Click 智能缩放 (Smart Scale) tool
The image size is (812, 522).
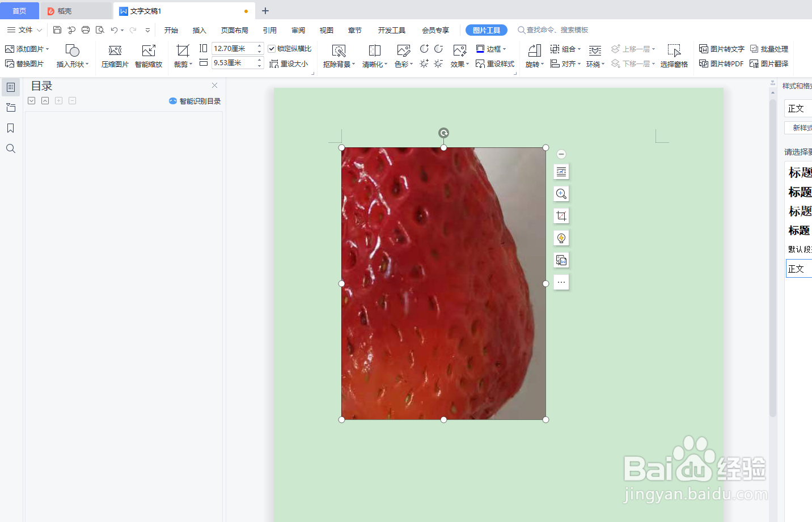149,57
